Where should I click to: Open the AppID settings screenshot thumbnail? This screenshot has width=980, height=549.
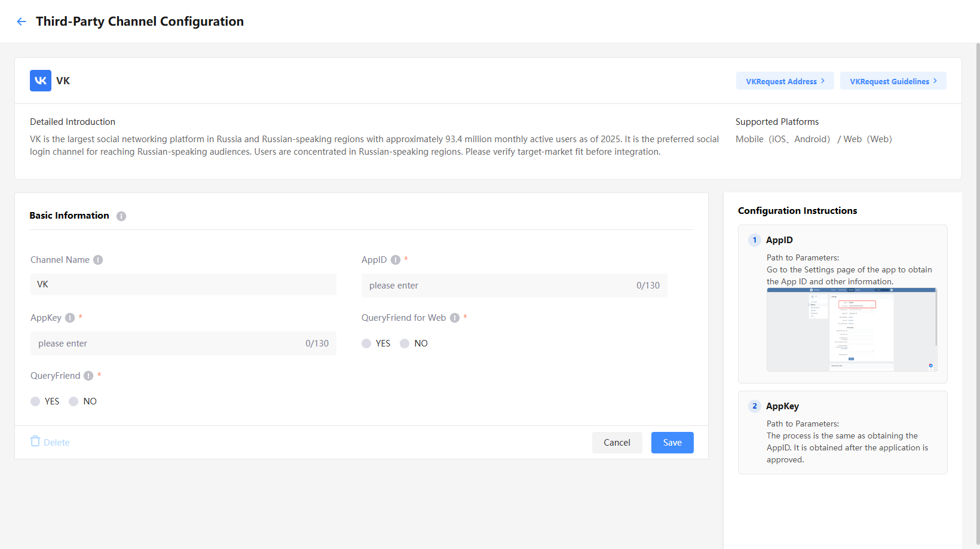tap(852, 330)
